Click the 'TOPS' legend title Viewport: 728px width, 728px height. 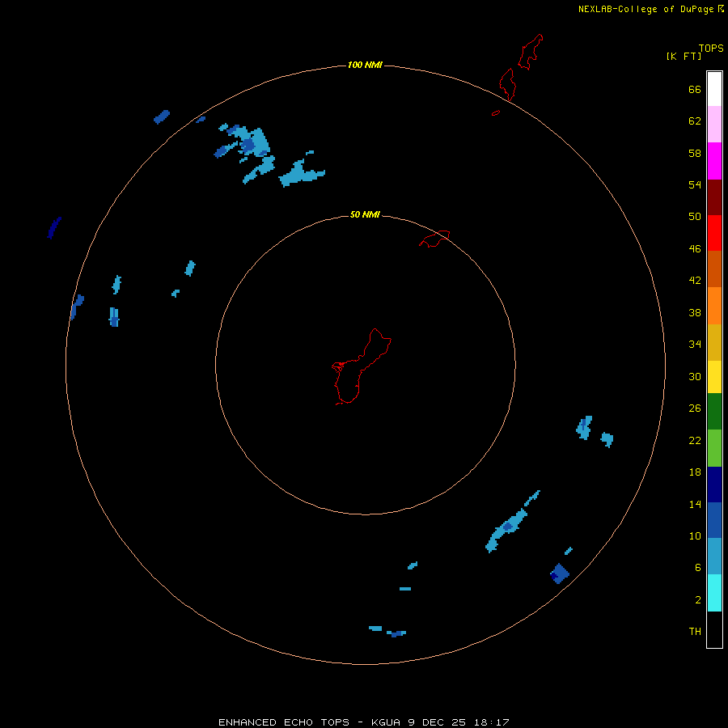[x=711, y=49]
